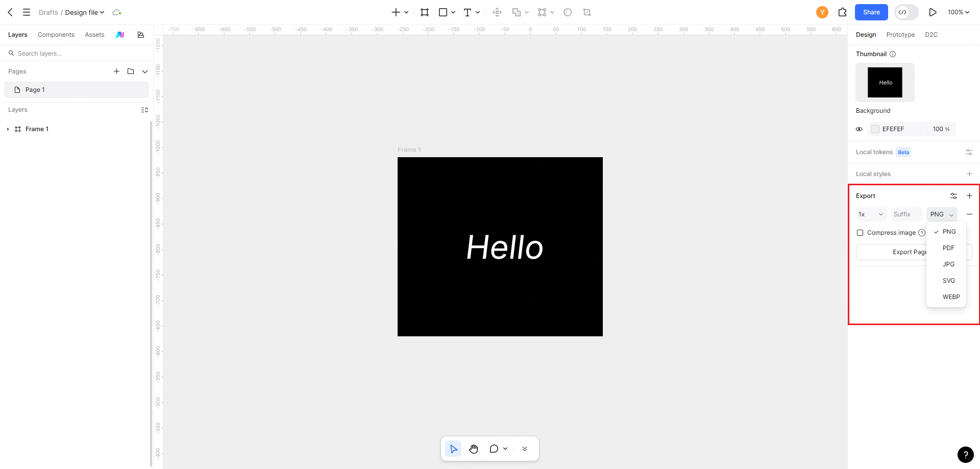Image resolution: width=980 pixels, height=469 pixels.
Task: Open the AI colorful icon tab
Action: click(120, 35)
